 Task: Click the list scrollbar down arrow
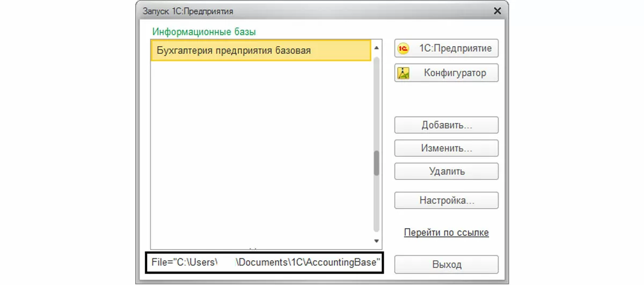(x=376, y=241)
